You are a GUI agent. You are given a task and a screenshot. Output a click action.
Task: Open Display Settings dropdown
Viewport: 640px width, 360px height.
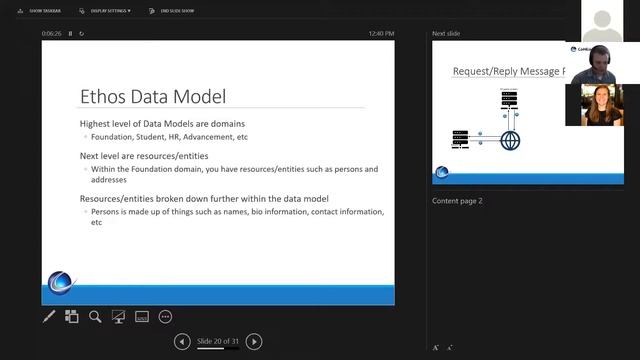click(x=105, y=11)
